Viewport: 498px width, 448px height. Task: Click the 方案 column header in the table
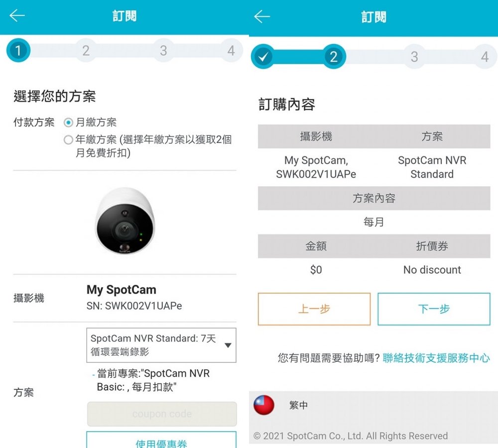point(432,136)
